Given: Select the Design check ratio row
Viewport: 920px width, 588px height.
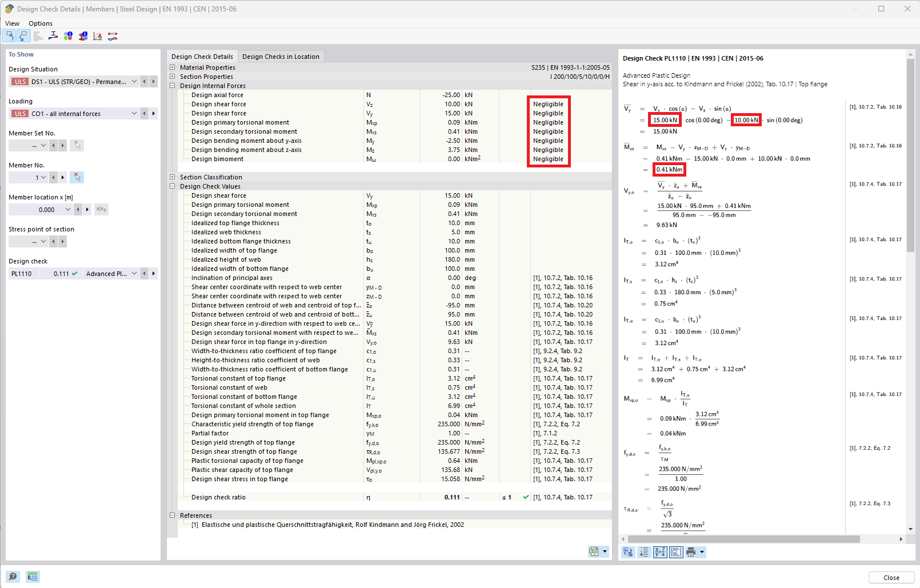Looking at the screenshot, I should [x=394, y=497].
